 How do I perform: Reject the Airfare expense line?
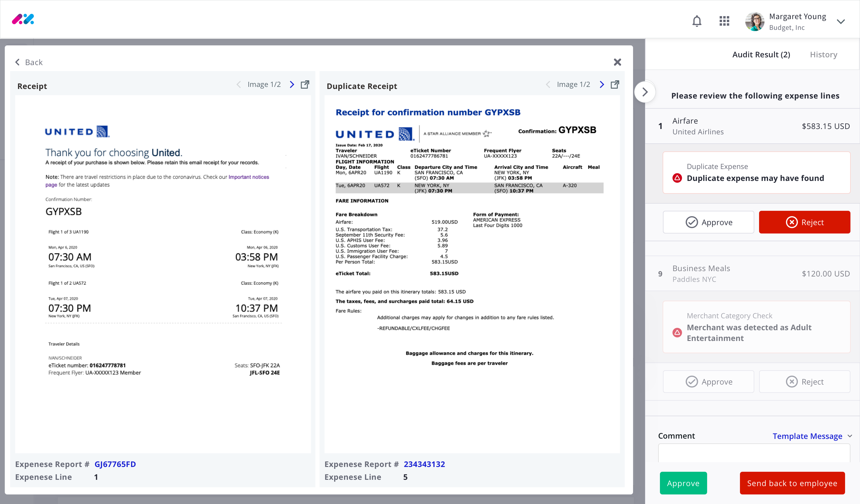(804, 222)
